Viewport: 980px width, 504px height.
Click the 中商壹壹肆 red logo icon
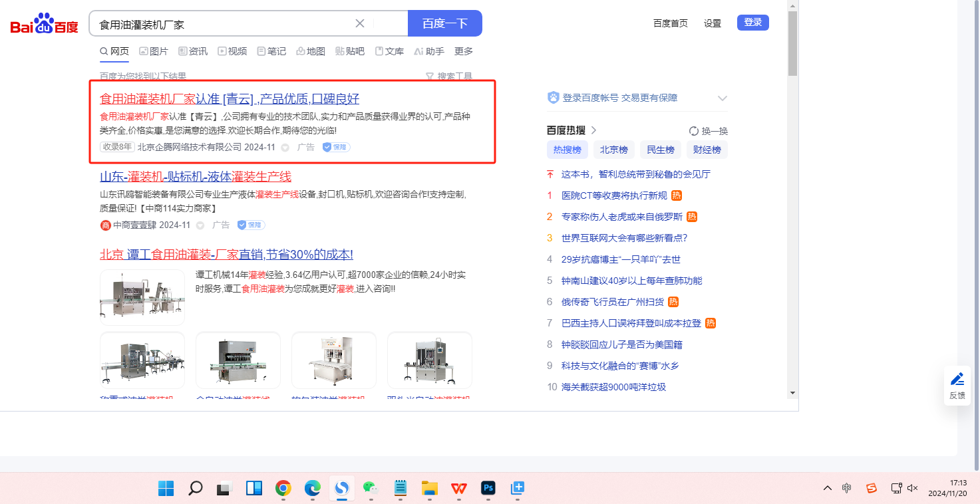click(x=105, y=225)
